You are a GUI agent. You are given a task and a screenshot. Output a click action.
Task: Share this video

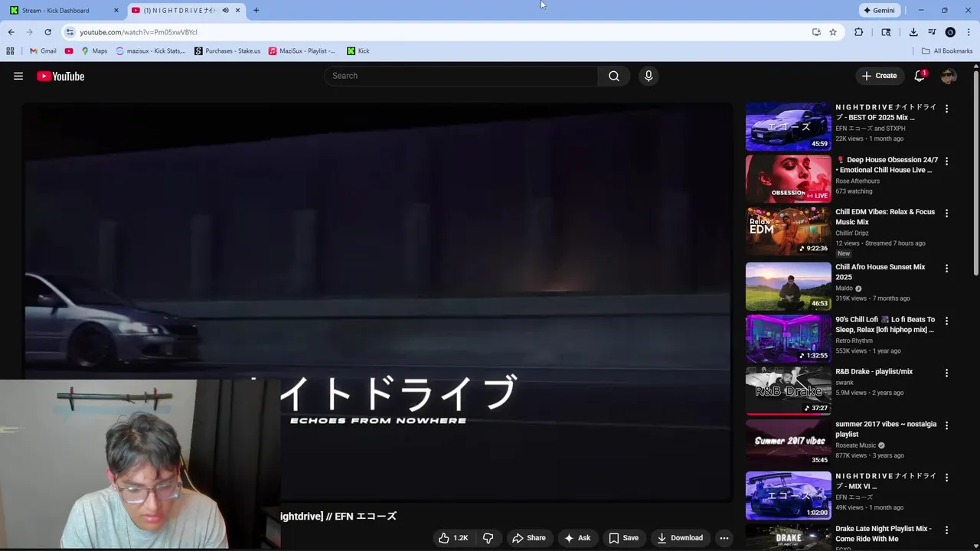529,538
